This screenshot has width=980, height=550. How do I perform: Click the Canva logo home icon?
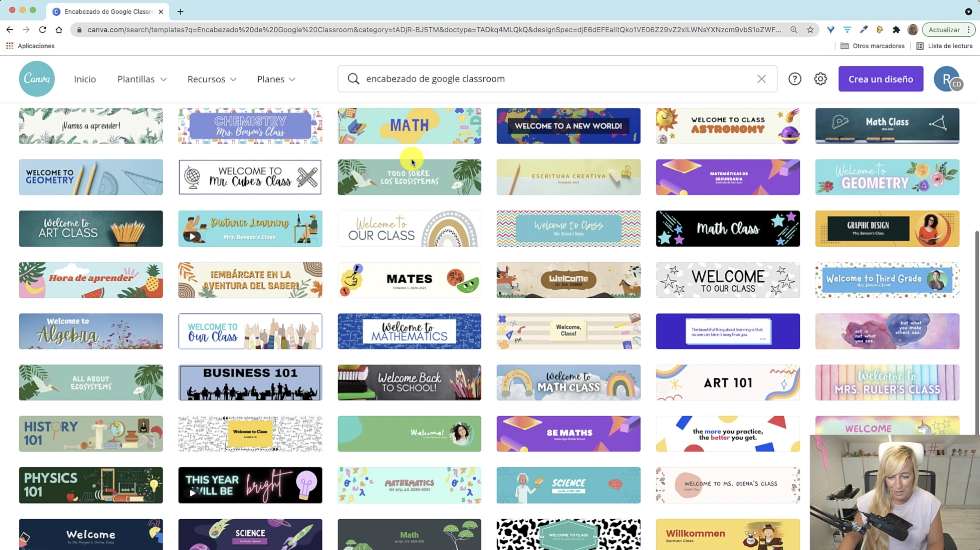coord(37,79)
